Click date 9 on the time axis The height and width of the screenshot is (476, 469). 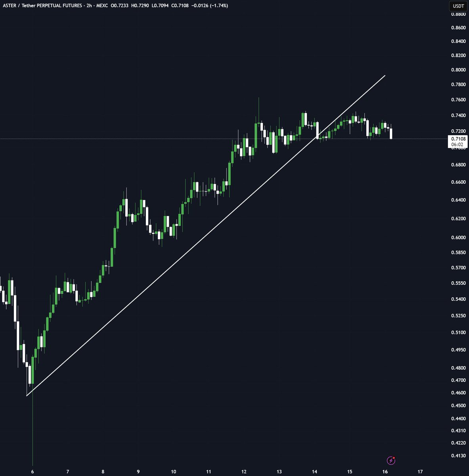(138, 472)
